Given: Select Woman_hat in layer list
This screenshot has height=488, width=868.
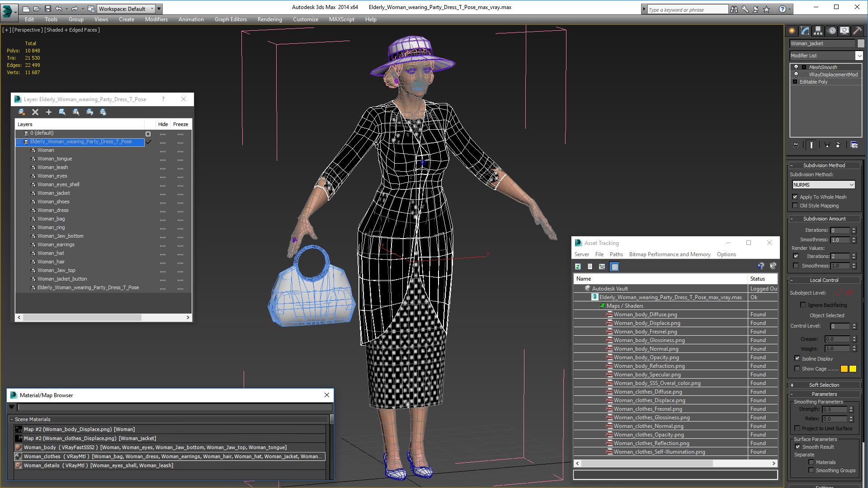Looking at the screenshot, I should (x=51, y=253).
